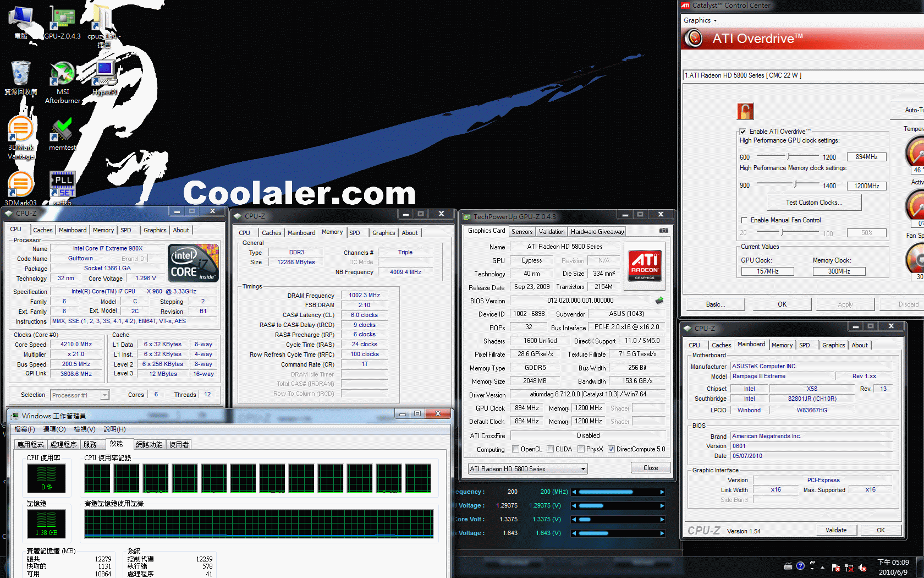Click the Close button in GPU-Z

tap(651, 468)
